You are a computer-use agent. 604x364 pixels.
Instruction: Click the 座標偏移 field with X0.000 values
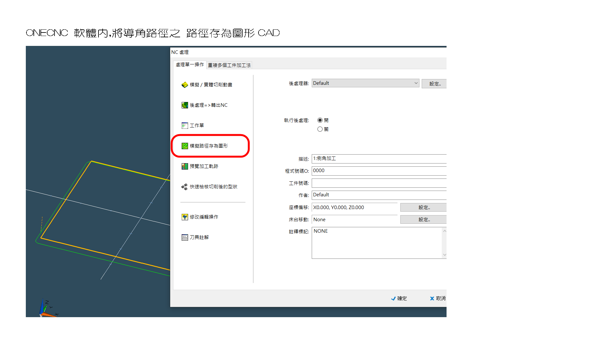click(354, 207)
